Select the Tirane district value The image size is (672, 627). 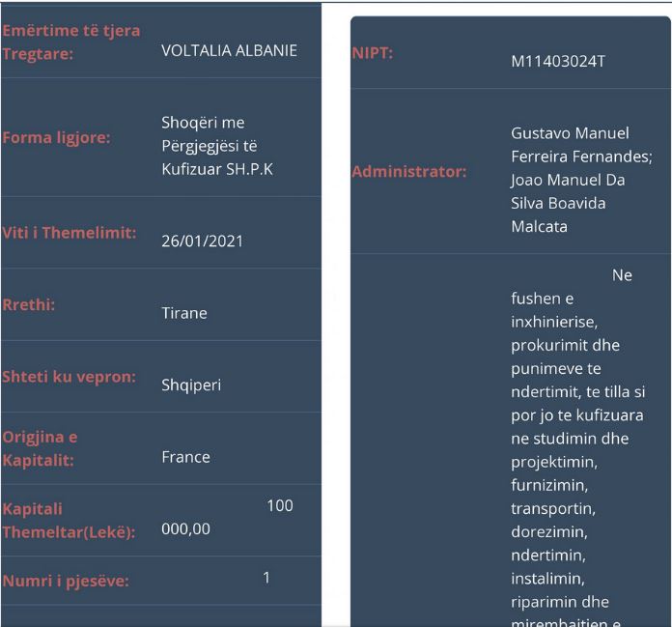183,313
